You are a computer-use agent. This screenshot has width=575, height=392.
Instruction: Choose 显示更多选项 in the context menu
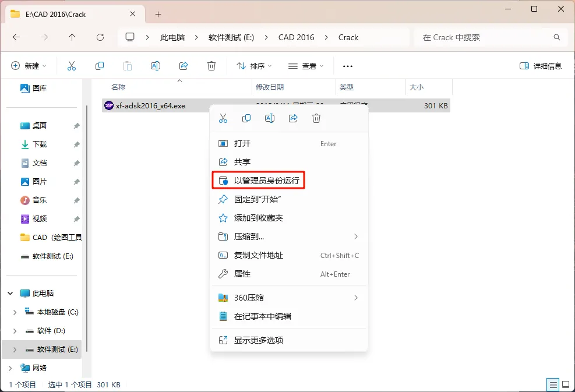coord(289,340)
